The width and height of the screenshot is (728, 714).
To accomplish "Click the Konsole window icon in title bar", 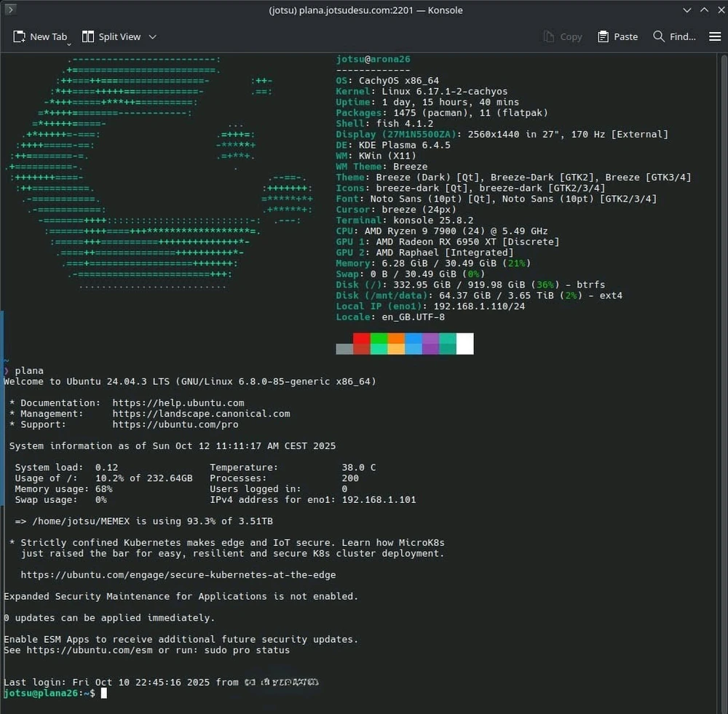I will point(10,10).
